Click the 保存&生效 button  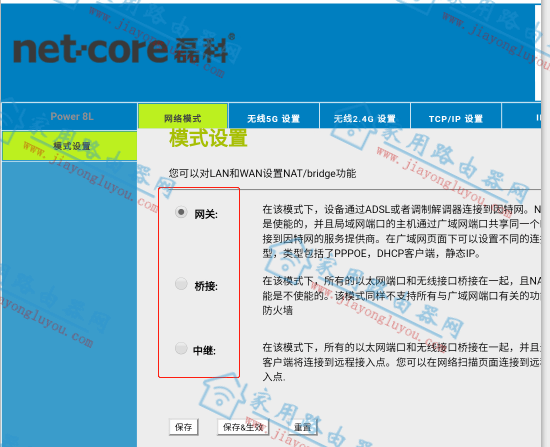[x=243, y=427]
